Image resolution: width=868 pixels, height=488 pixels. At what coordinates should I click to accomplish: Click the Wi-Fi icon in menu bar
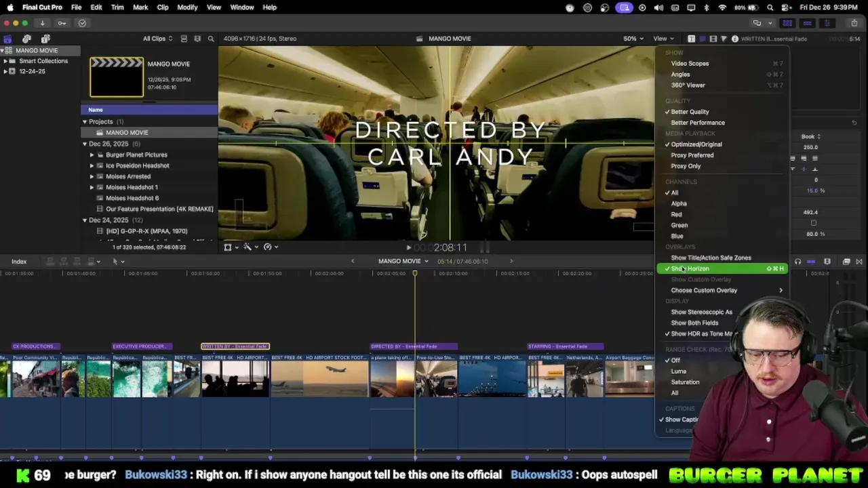(x=722, y=7)
